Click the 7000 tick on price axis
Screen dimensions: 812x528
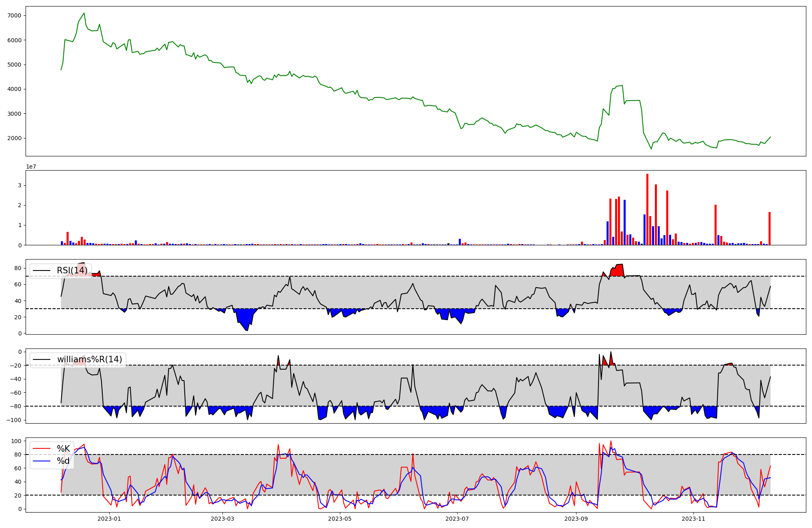pyautogui.click(x=14, y=15)
